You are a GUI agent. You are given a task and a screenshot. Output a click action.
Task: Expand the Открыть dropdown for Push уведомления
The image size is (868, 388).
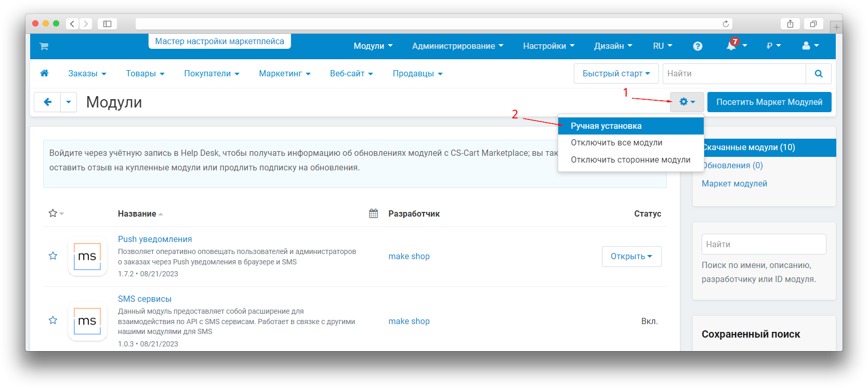tap(631, 257)
